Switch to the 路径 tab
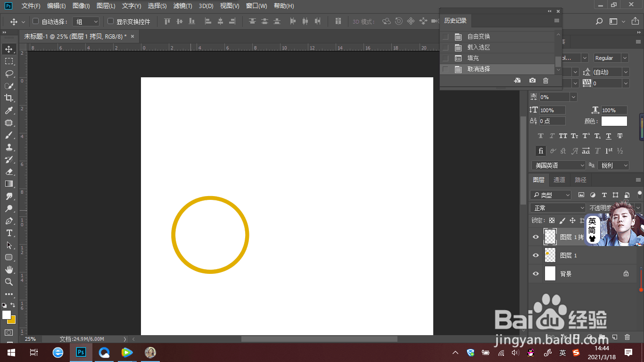Viewport: 644px width, 362px height. tap(580, 180)
